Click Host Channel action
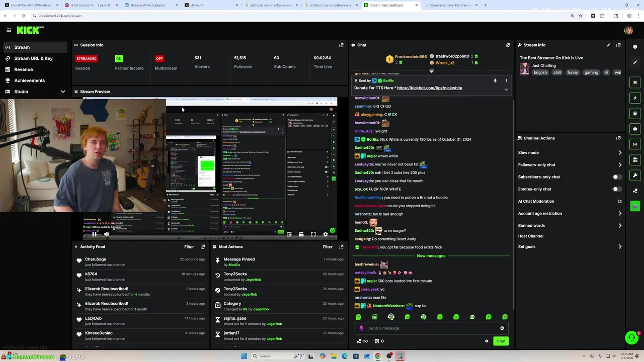 pyautogui.click(x=531, y=236)
